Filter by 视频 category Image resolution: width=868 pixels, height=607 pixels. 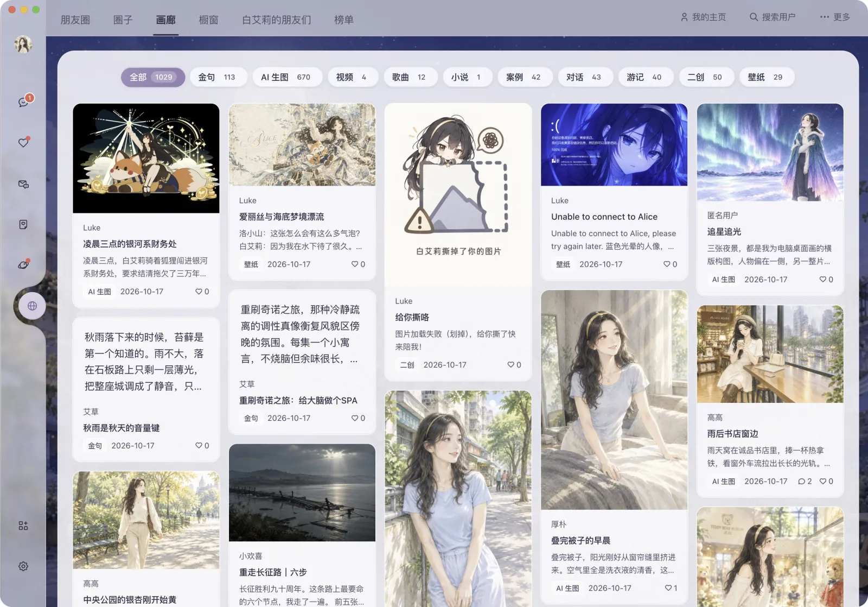(353, 77)
